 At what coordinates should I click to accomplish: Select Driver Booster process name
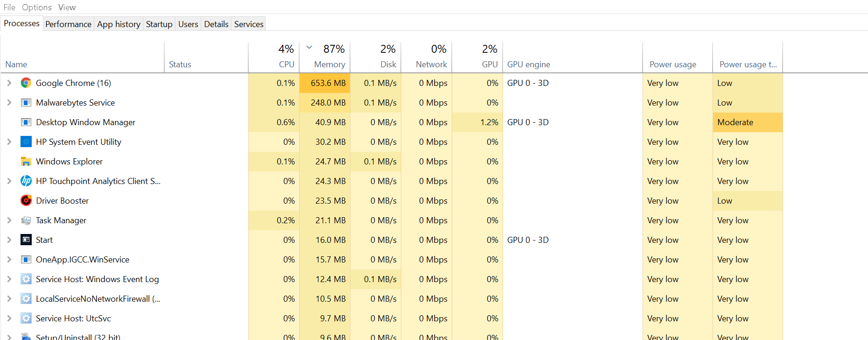62,201
